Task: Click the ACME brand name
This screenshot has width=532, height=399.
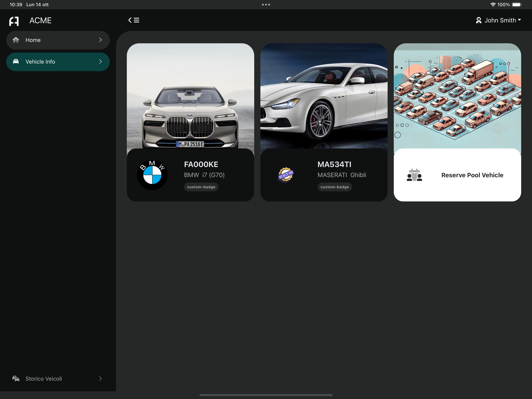Action: pyautogui.click(x=40, y=20)
